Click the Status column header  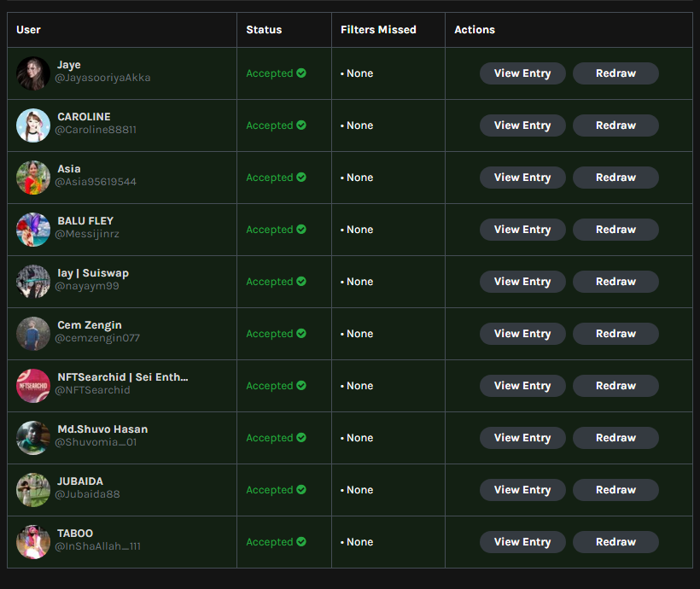(x=264, y=30)
